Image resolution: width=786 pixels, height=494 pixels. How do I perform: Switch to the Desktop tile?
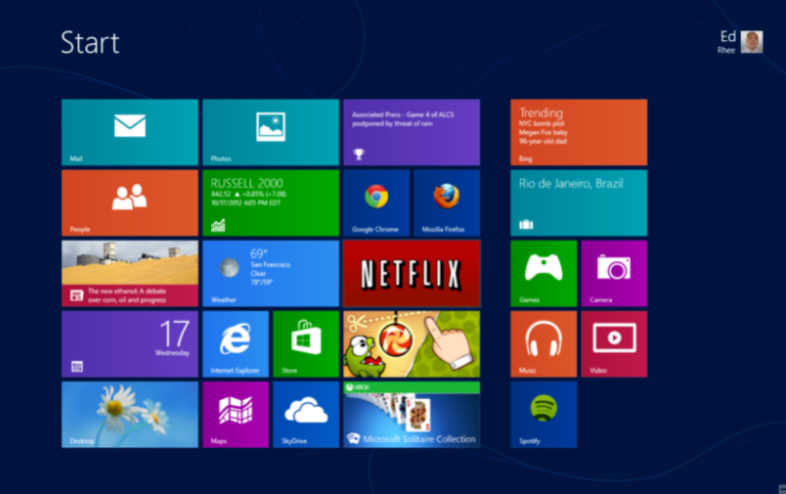click(130, 415)
